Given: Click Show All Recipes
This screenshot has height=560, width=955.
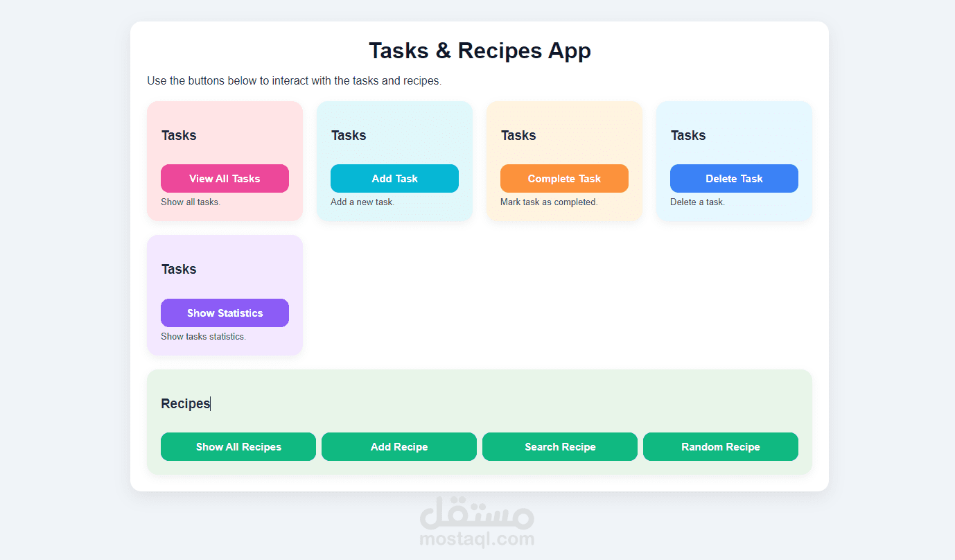Looking at the screenshot, I should (238, 446).
